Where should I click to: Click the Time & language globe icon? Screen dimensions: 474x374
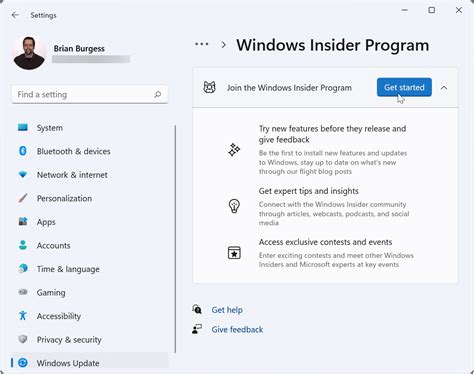(23, 268)
